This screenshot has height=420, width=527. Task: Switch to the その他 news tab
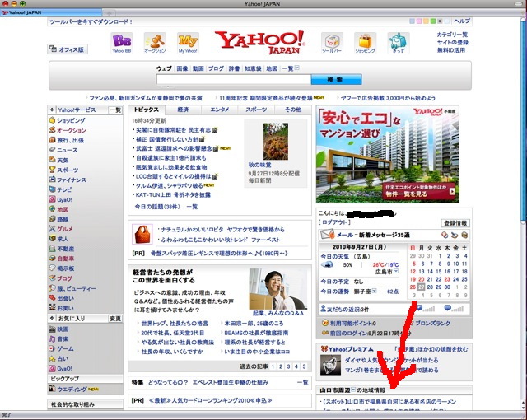pyautogui.click(x=293, y=110)
